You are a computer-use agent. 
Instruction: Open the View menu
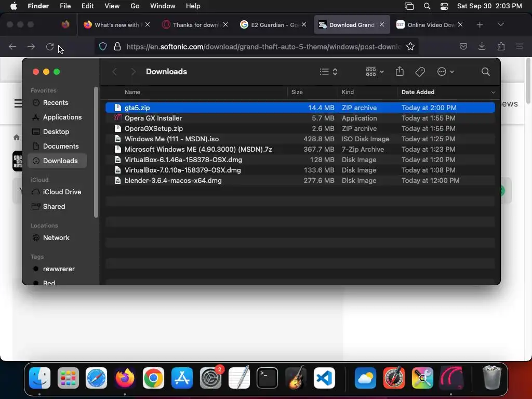click(112, 6)
